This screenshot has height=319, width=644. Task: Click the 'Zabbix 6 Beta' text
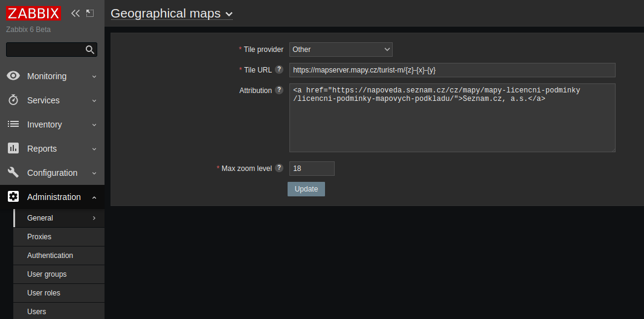(x=28, y=30)
